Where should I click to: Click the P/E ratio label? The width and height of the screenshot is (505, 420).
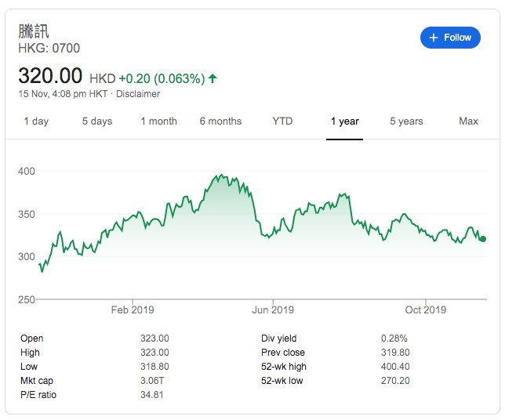[x=38, y=395]
